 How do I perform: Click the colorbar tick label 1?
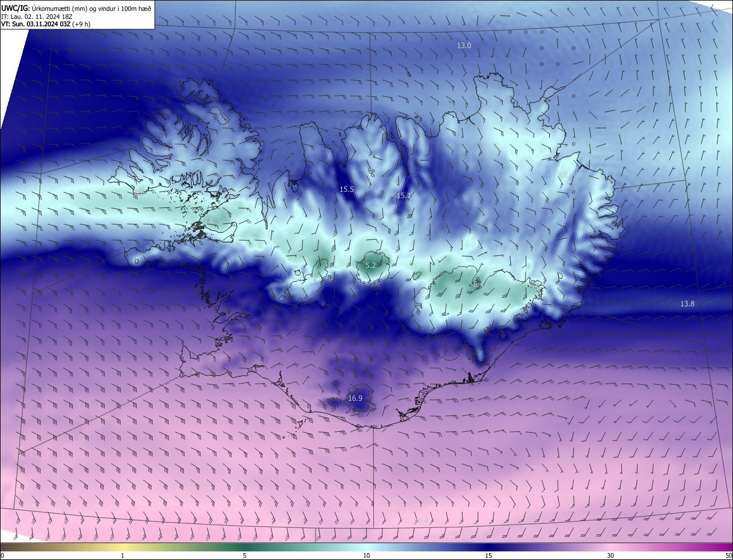[x=123, y=555]
